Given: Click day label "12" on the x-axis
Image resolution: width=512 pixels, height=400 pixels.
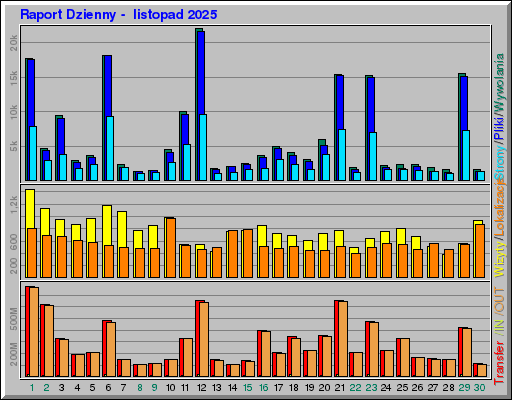Looking at the screenshot, I should (201, 388).
